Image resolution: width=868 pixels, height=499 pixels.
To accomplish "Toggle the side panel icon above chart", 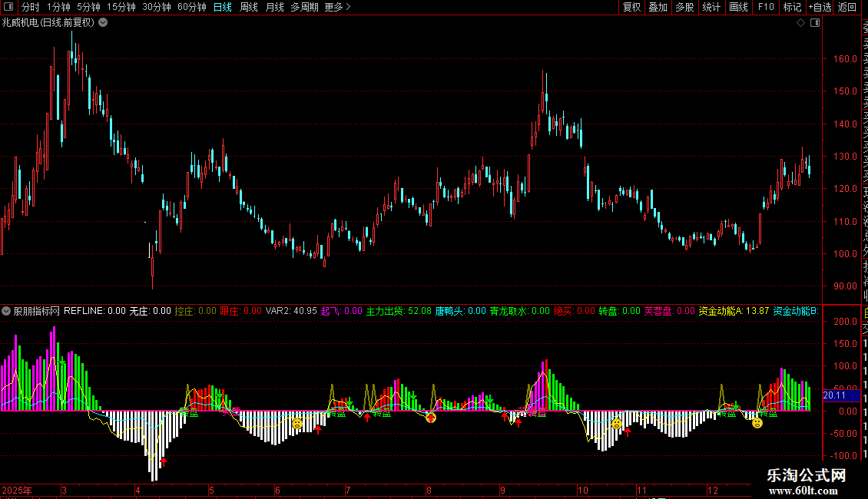I will pos(815,23).
